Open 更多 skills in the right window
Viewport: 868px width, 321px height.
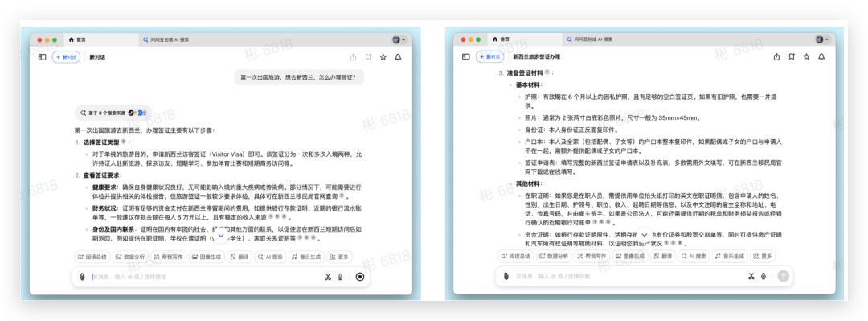763,256
